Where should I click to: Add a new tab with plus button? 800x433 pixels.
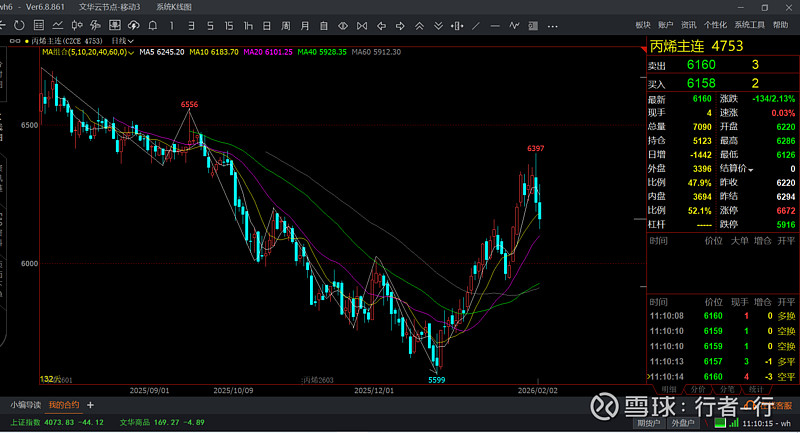[x=90, y=405]
